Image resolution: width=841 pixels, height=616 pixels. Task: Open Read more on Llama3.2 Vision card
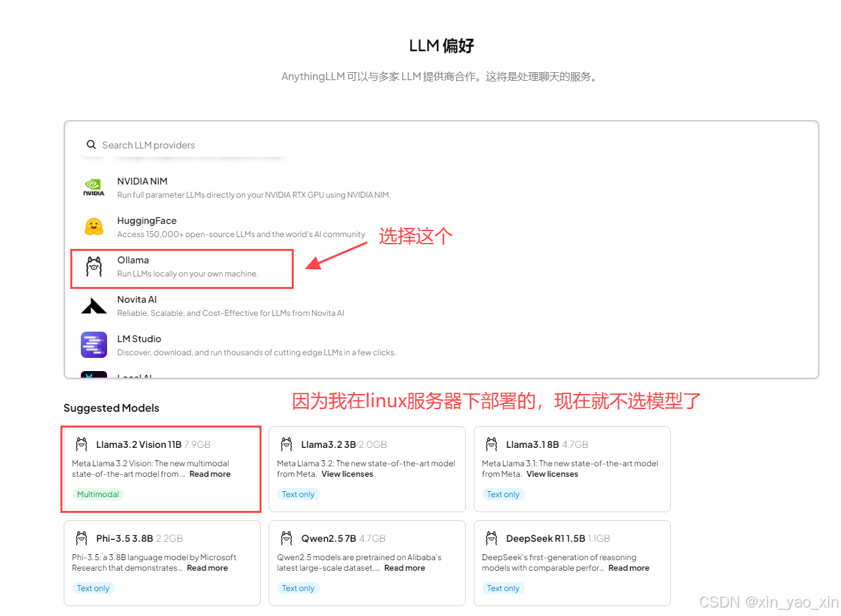pyautogui.click(x=210, y=474)
